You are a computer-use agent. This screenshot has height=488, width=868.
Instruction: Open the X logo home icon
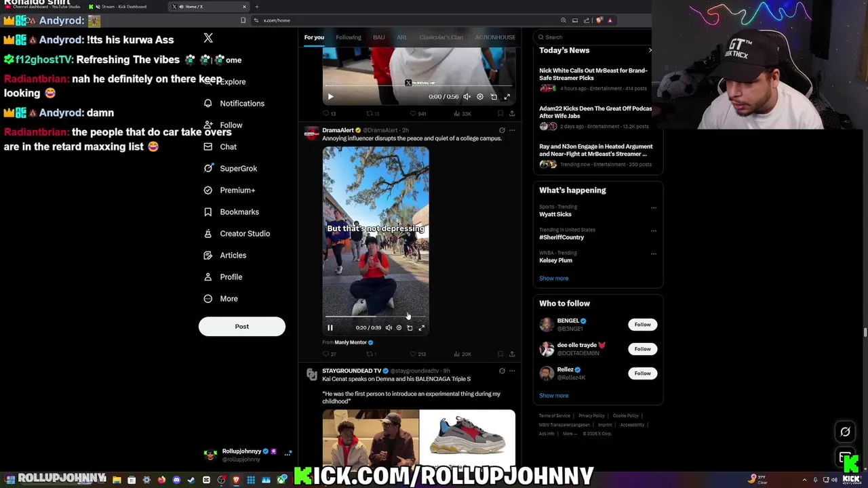click(208, 39)
